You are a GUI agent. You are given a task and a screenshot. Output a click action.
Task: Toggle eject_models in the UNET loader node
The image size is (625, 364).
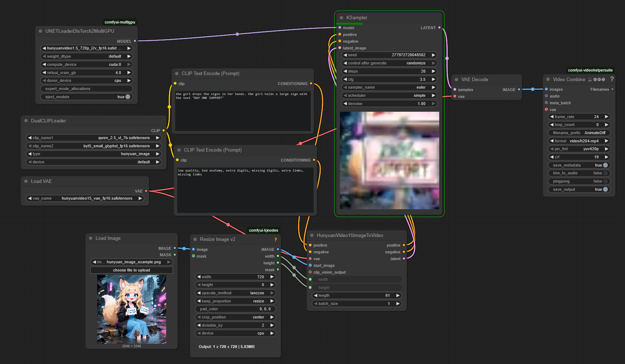click(x=87, y=97)
